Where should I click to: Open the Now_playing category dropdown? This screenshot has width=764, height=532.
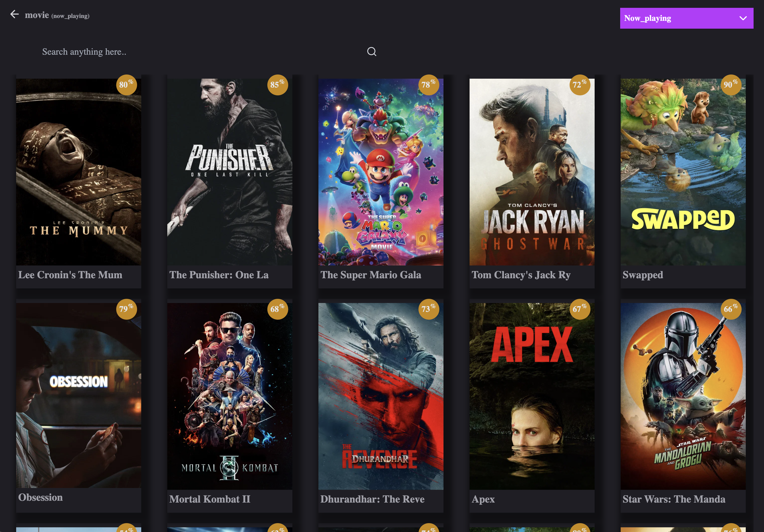tap(686, 18)
